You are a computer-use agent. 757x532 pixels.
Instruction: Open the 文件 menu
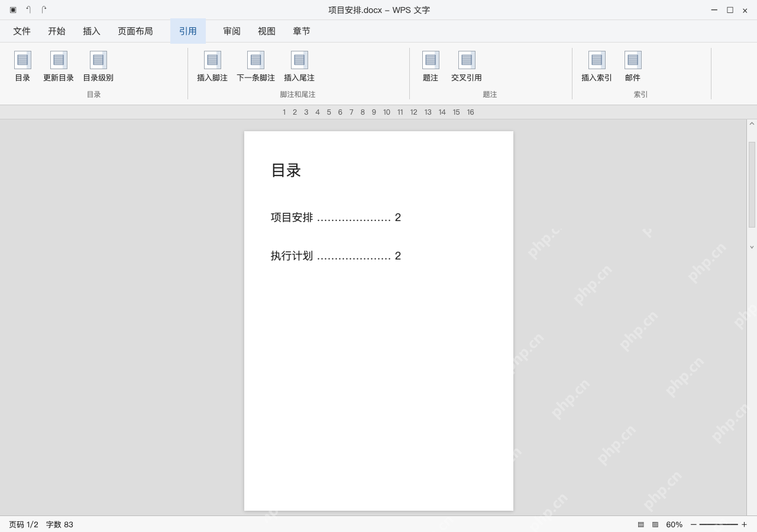click(22, 31)
